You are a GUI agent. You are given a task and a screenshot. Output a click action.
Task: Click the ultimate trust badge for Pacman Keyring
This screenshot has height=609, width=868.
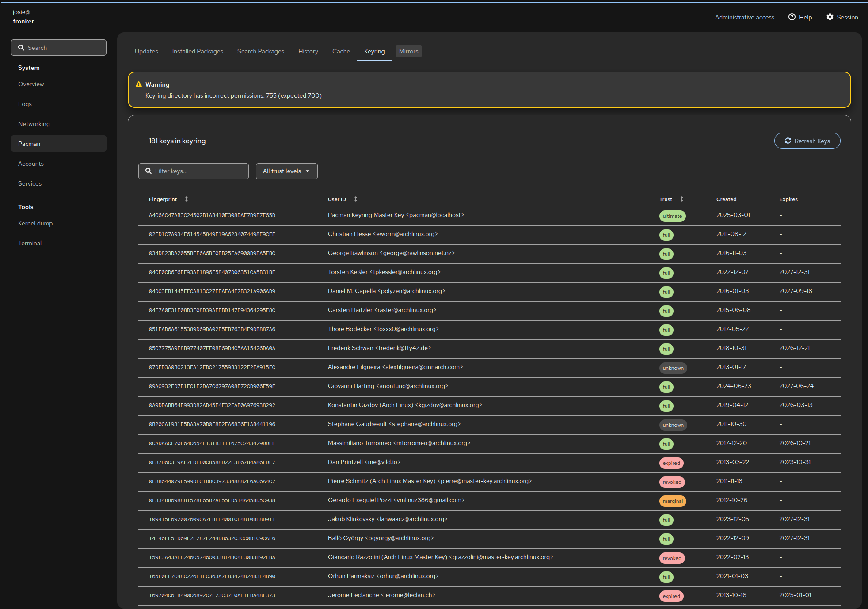pyautogui.click(x=672, y=216)
